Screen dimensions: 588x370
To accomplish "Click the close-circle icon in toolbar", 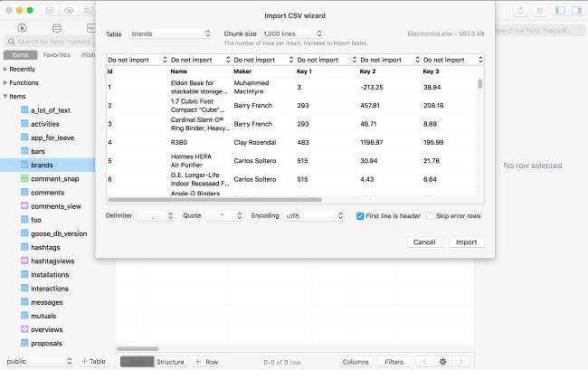I will pos(50,11).
